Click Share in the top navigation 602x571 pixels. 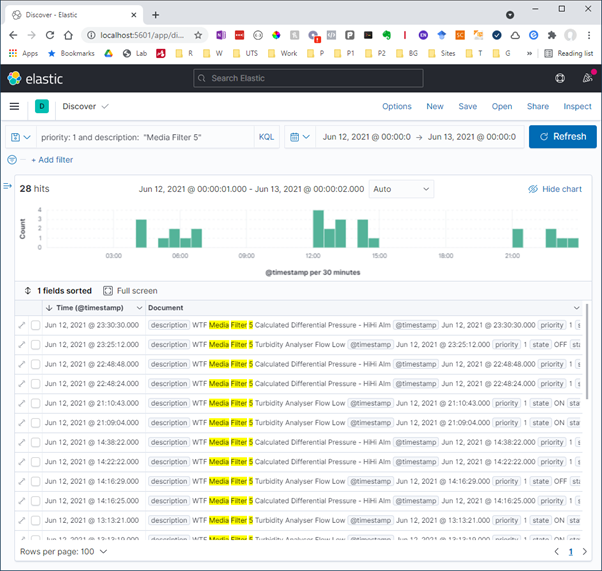[x=538, y=106]
